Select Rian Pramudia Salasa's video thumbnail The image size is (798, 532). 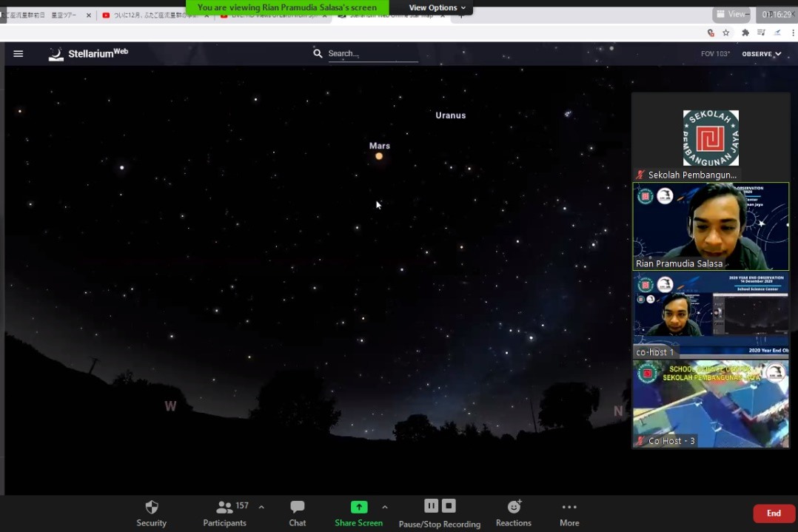click(x=711, y=226)
